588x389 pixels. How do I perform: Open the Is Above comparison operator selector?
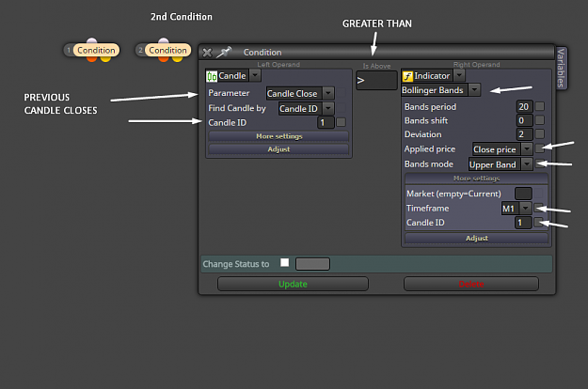pyautogui.click(x=376, y=81)
